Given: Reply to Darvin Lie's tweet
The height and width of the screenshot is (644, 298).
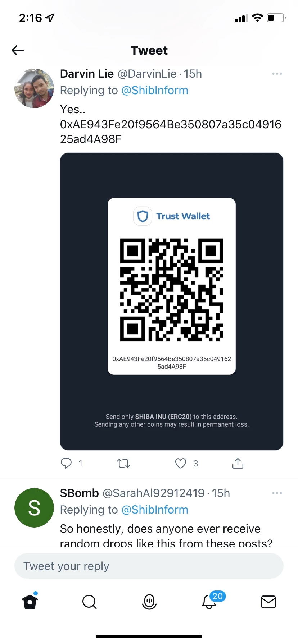Looking at the screenshot, I should coord(66,463).
